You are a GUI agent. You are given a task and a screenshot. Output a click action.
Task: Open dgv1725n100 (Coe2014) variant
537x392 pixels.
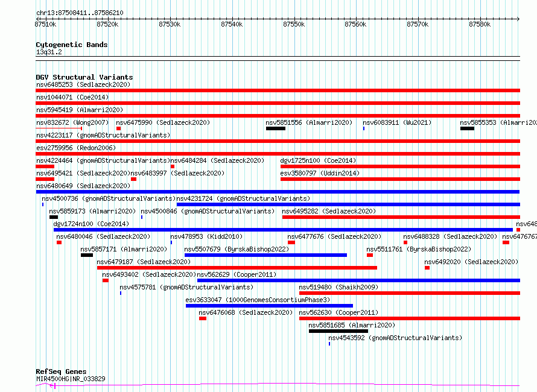pos(318,160)
